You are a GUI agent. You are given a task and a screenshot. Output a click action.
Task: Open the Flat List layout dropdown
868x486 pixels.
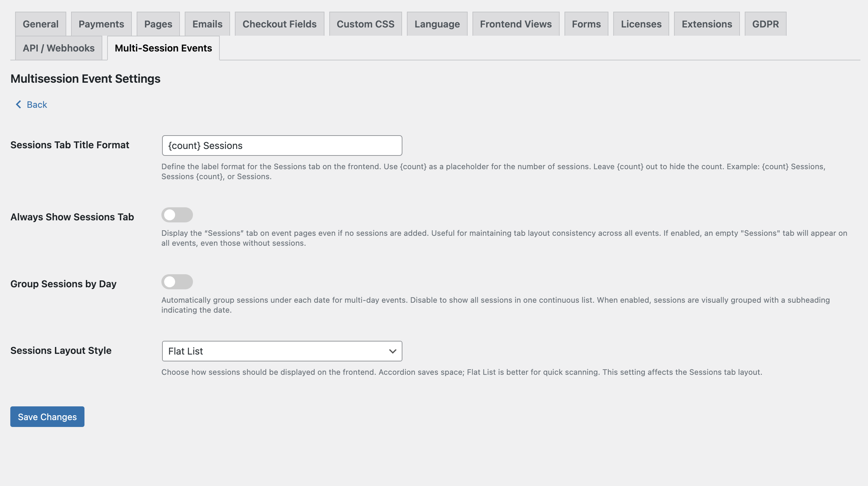pos(282,351)
